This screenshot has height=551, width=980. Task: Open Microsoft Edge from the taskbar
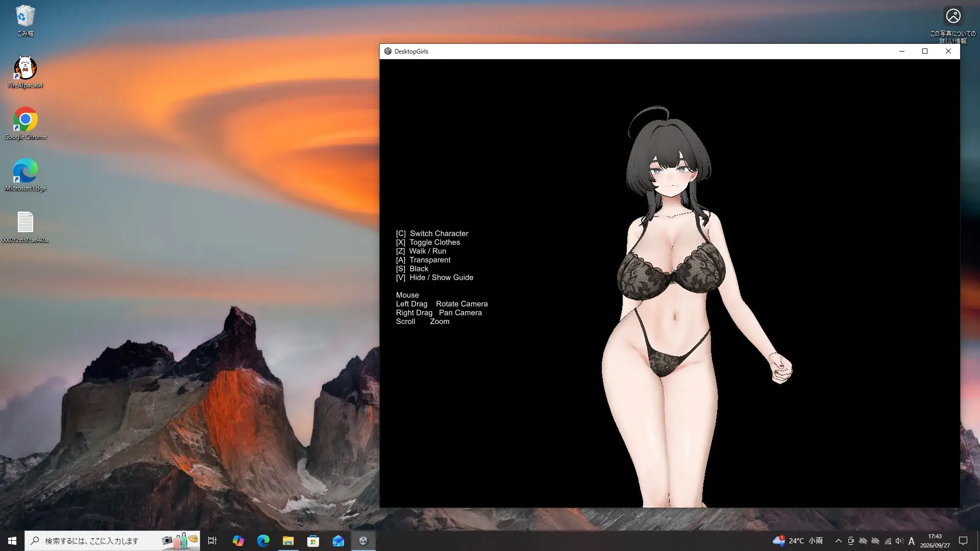point(263,541)
